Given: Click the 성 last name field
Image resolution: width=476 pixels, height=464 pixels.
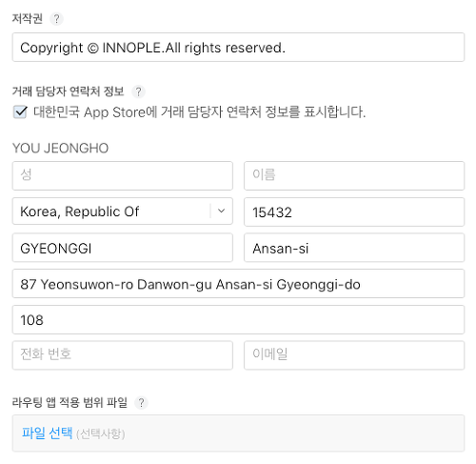Looking at the screenshot, I should 123,175.
